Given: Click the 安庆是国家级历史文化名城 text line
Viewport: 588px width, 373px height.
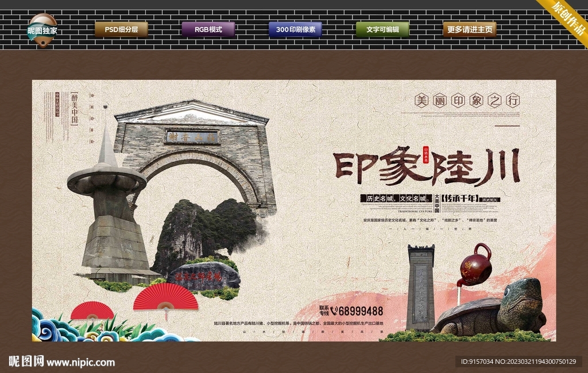Looking at the screenshot, I should (x=430, y=220).
